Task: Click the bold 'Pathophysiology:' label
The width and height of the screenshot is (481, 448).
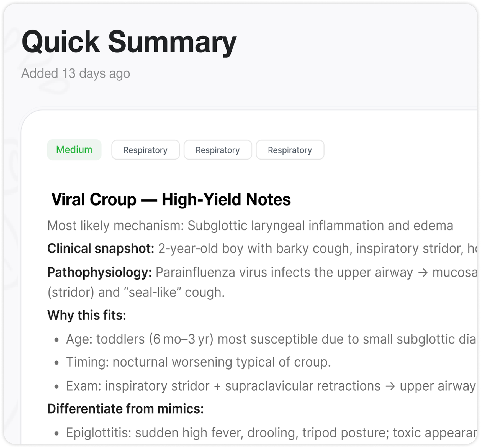Action: [x=99, y=272]
